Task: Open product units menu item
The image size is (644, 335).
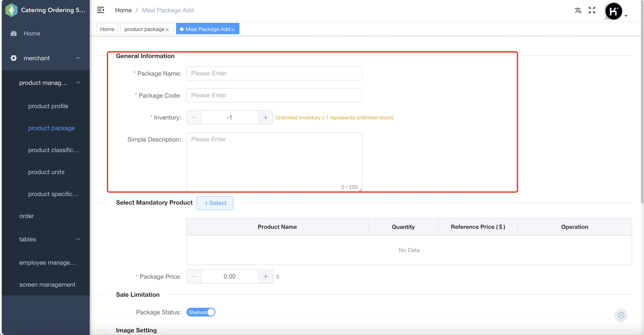Action: [x=46, y=172]
